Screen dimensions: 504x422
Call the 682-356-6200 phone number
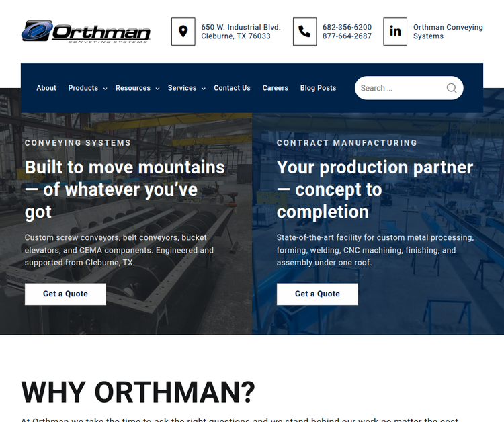pyautogui.click(x=347, y=28)
